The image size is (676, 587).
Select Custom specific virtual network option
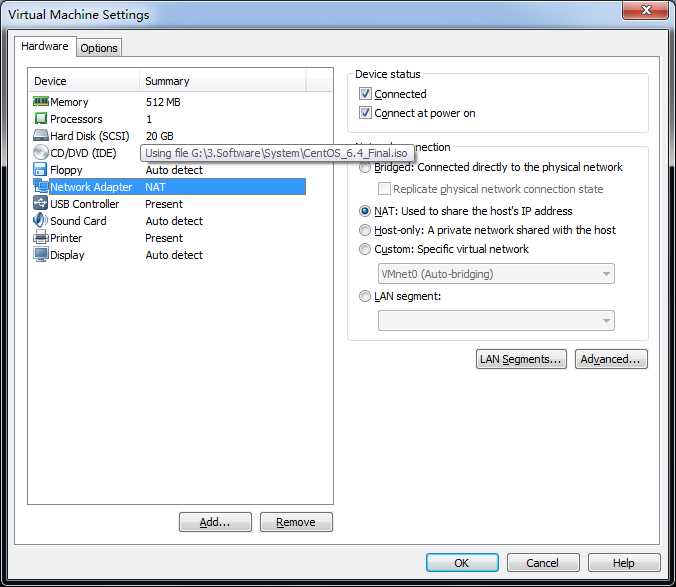365,249
